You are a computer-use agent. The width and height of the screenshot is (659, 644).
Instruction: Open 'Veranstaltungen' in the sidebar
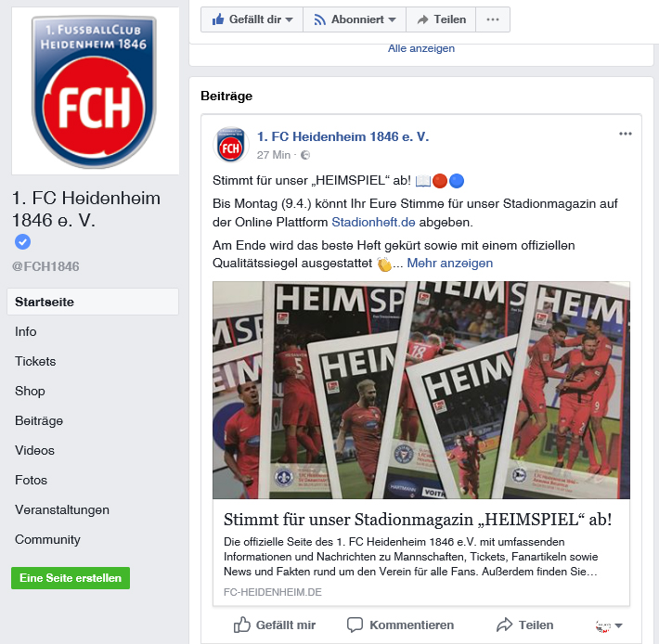tap(62, 509)
